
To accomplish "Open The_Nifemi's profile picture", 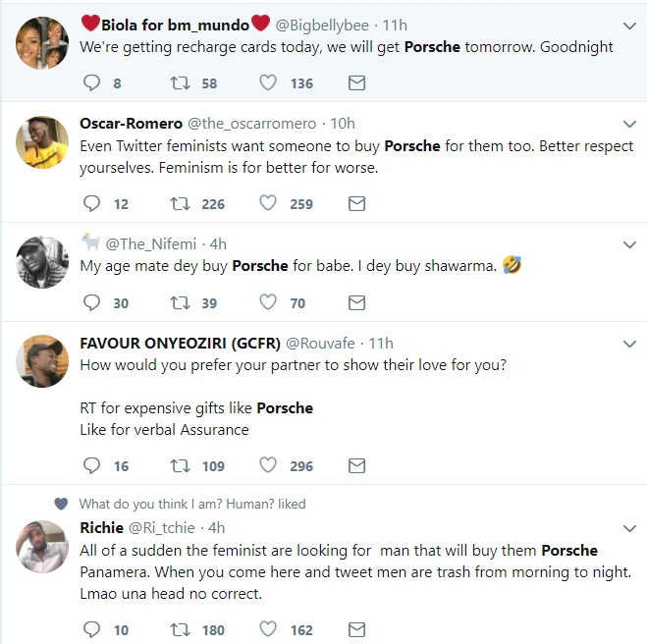I will point(42,261).
